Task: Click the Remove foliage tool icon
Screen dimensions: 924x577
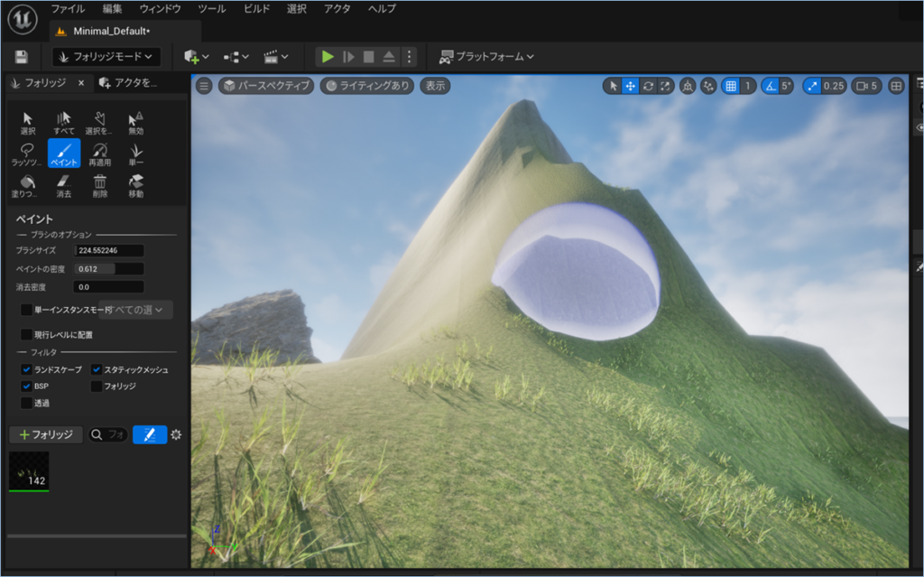Action: 101,183
